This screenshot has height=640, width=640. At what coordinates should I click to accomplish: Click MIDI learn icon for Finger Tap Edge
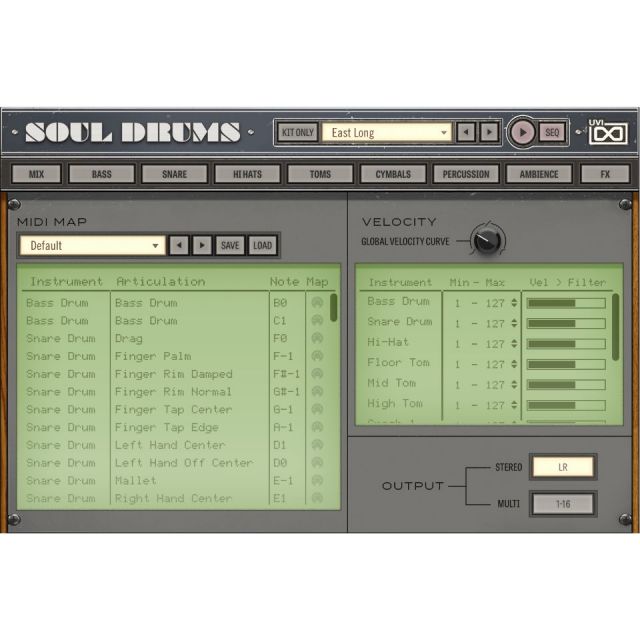[317, 427]
